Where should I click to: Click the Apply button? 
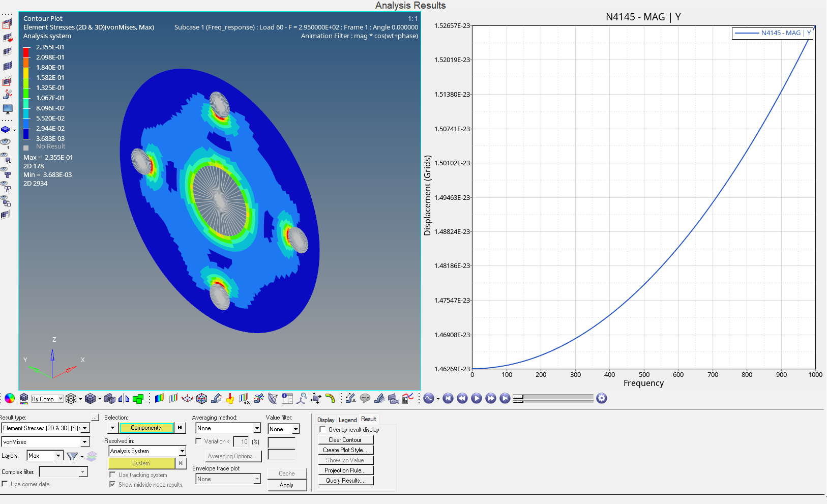click(286, 485)
